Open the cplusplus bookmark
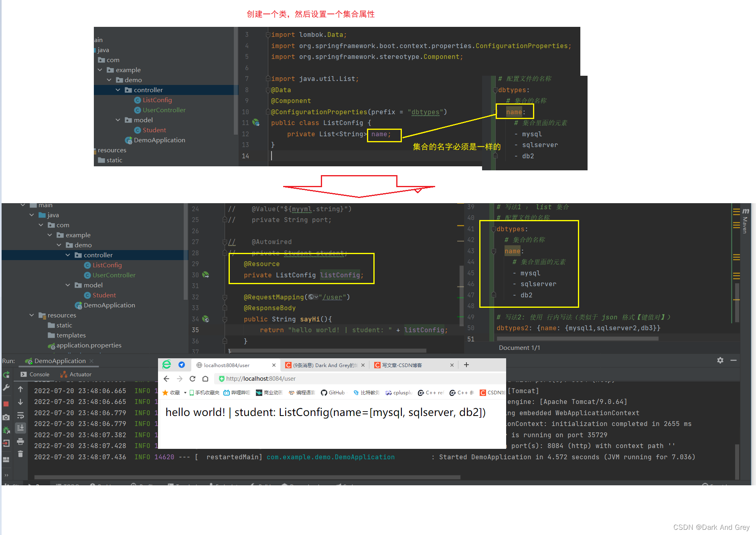756x535 pixels. click(x=399, y=393)
